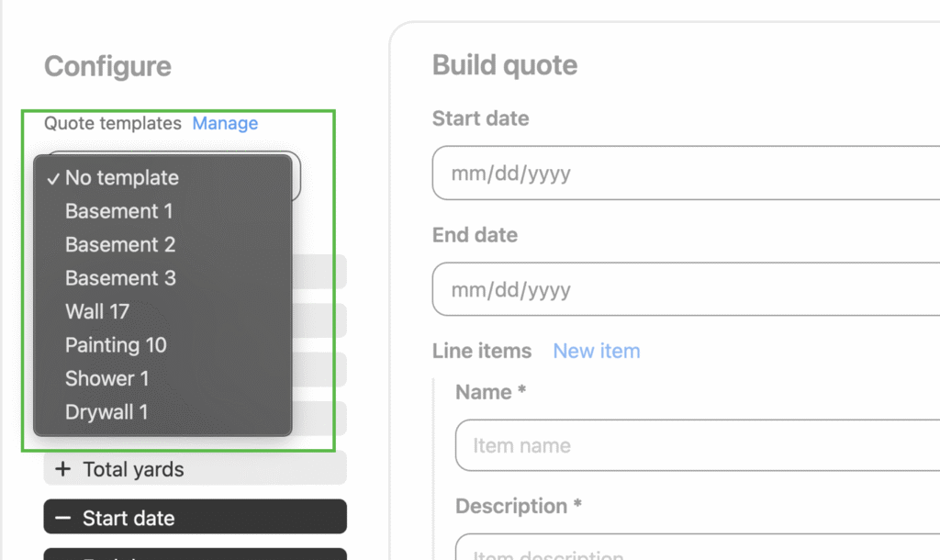Choose Basement 1 from the template list
Viewport: 940px width, 560px height.
click(x=118, y=211)
